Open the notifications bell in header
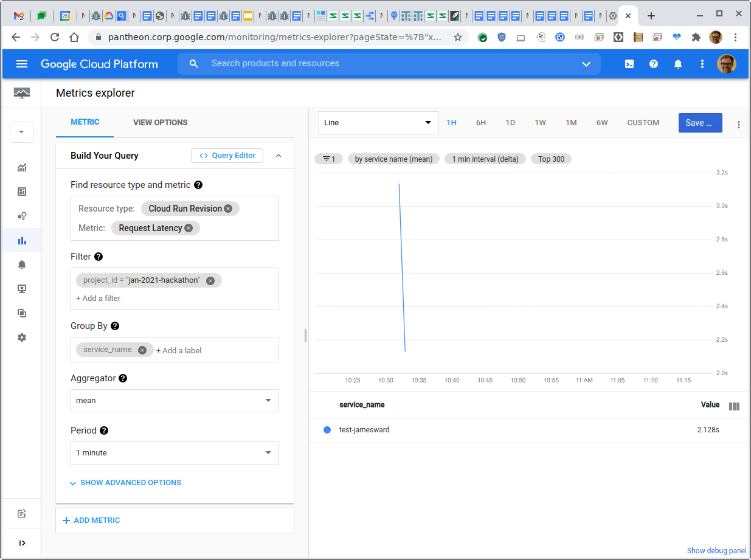This screenshot has height=560, width=751. coord(678,64)
